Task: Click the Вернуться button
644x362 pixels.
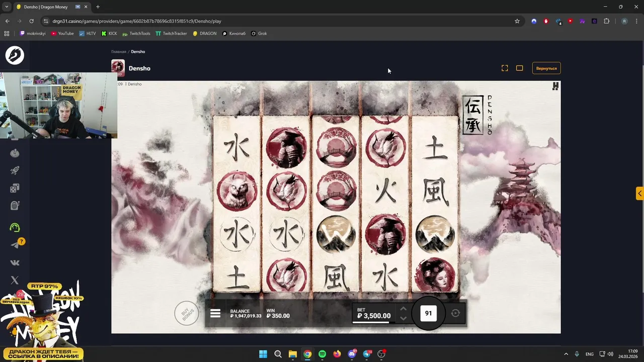Action: tap(546, 68)
